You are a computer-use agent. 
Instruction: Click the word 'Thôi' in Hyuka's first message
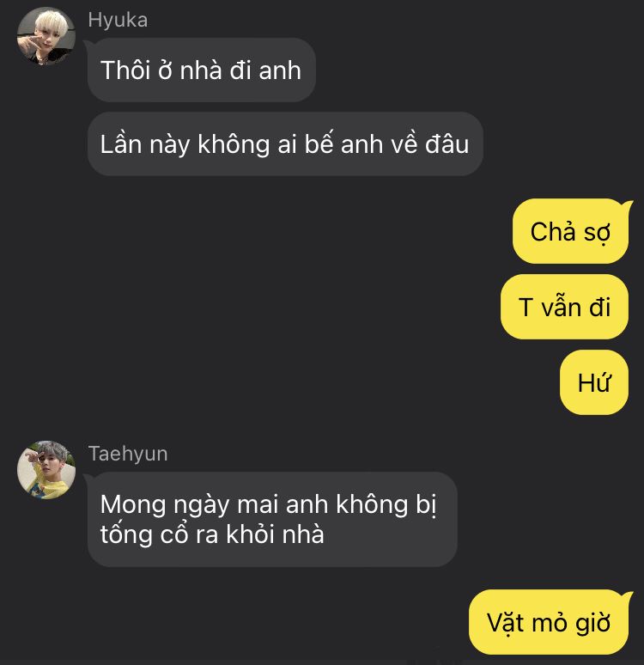coord(125,70)
